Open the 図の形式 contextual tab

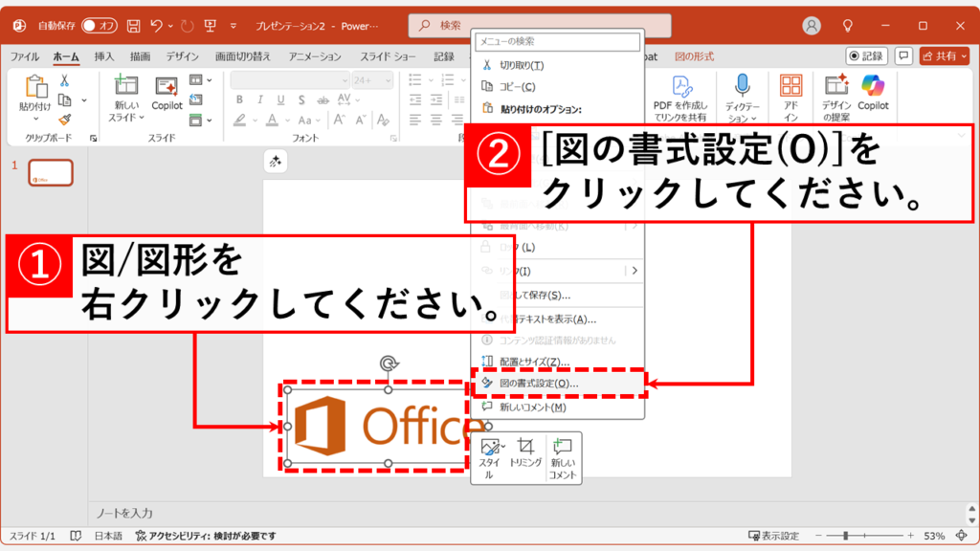click(694, 56)
